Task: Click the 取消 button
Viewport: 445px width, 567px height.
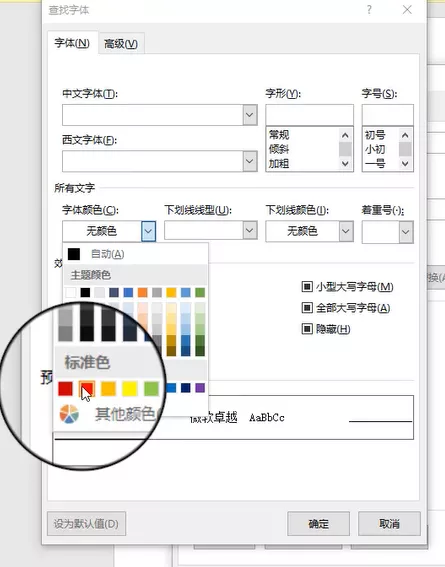Action: [389, 524]
